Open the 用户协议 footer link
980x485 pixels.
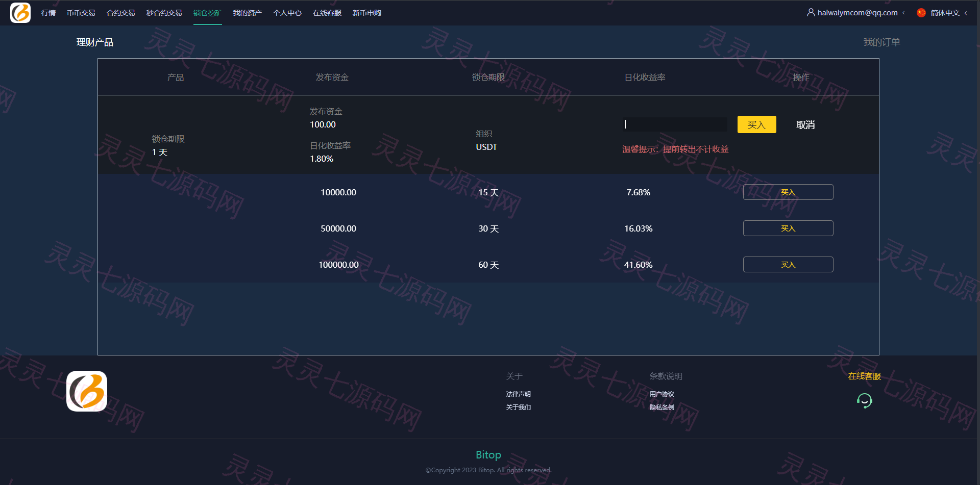pos(662,394)
